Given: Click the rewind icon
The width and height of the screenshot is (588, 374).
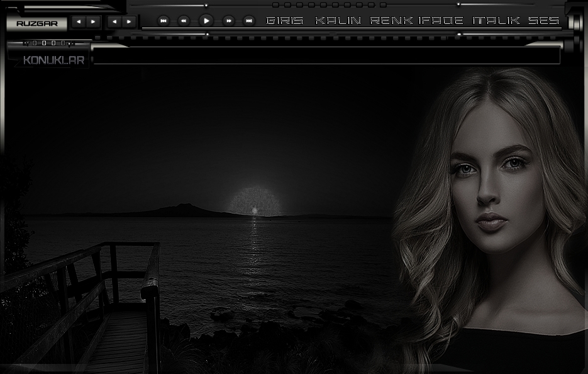Looking at the screenshot, I should click(x=184, y=21).
